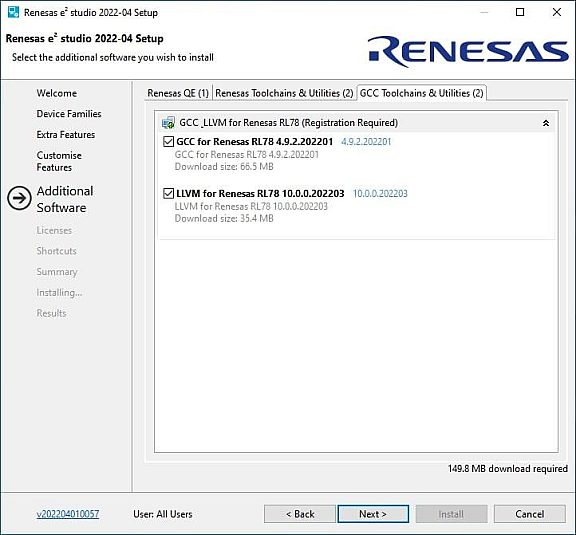Click '149.8 MB download required' text

click(507, 469)
